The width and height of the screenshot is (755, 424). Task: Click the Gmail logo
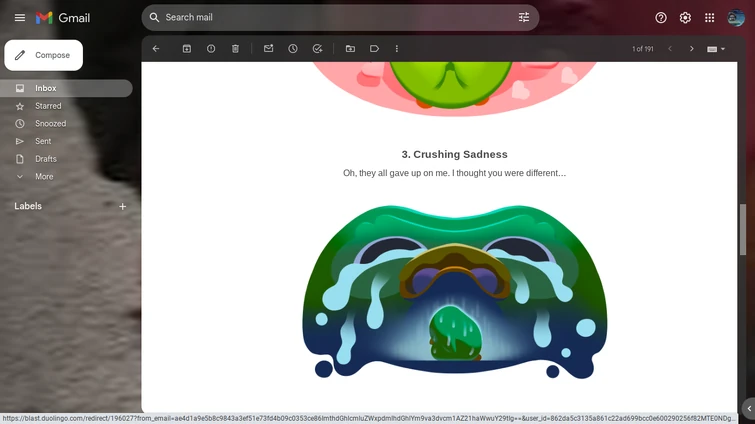click(x=63, y=18)
